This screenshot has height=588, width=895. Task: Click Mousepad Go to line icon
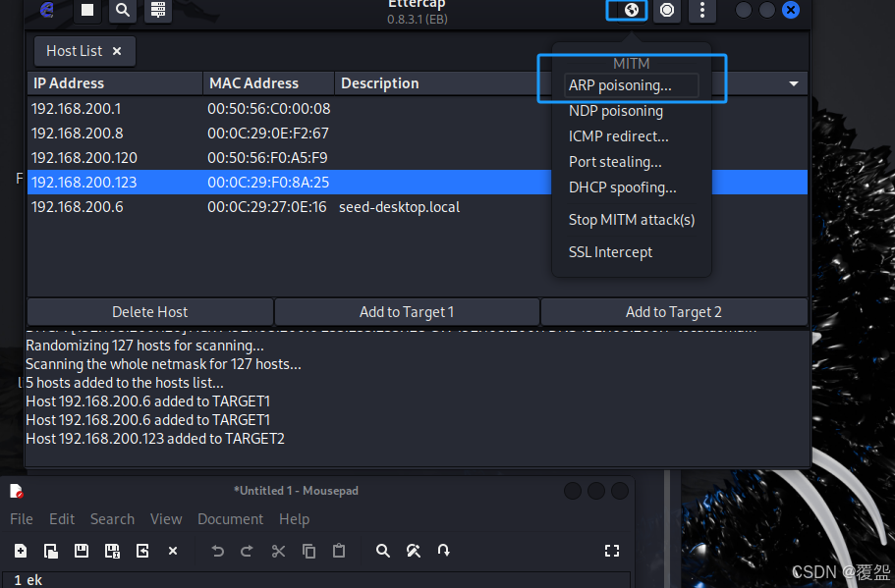click(443, 551)
